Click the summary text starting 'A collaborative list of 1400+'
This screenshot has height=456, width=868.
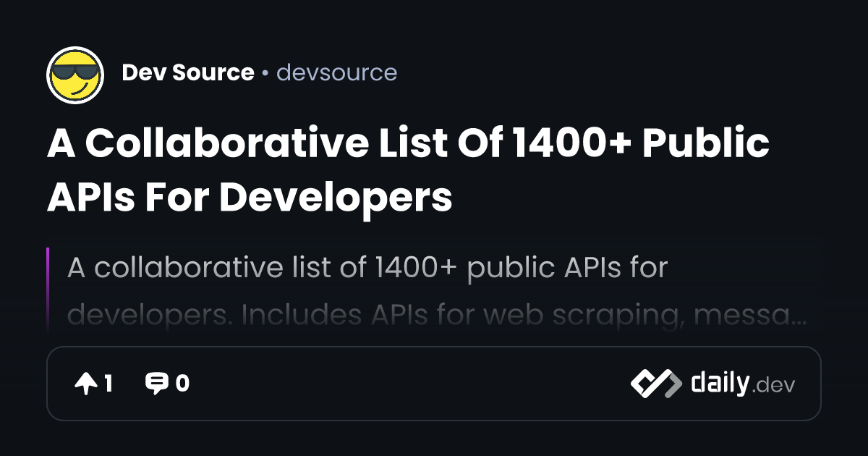point(437,292)
